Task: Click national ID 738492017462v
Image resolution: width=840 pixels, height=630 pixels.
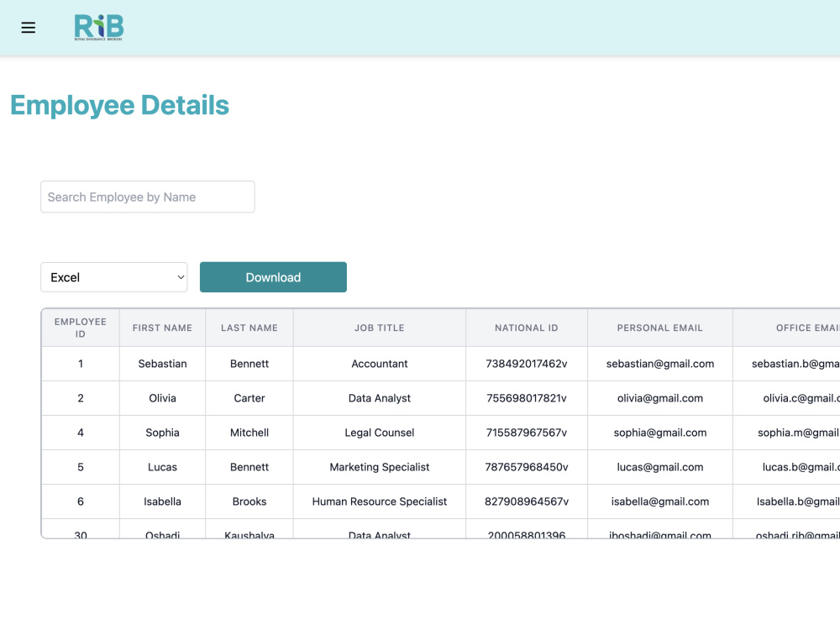Action: (x=527, y=364)
